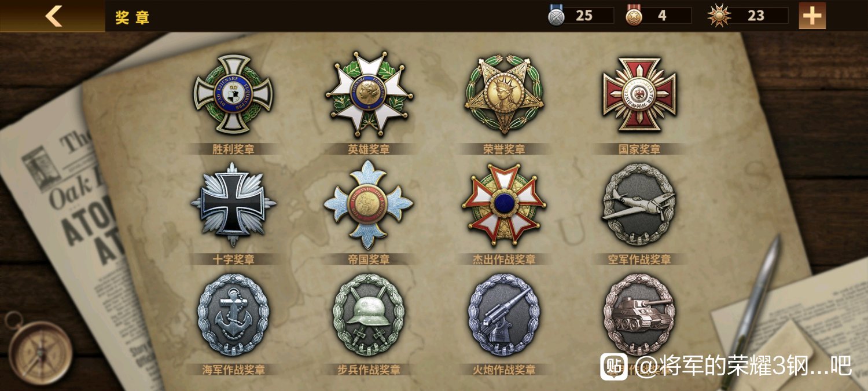Choose the 荣誉奖章 Honor medal
The height and width of the screenshot is (391, 868).
coord(504,94)
